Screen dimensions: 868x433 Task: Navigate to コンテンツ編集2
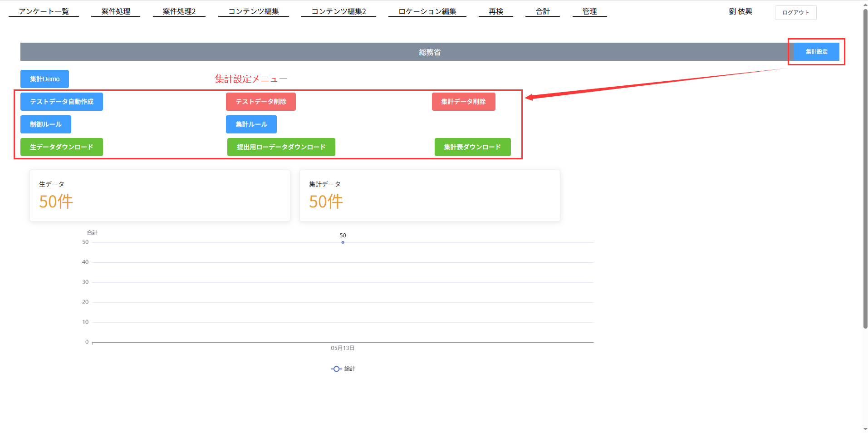pos(338,11)
